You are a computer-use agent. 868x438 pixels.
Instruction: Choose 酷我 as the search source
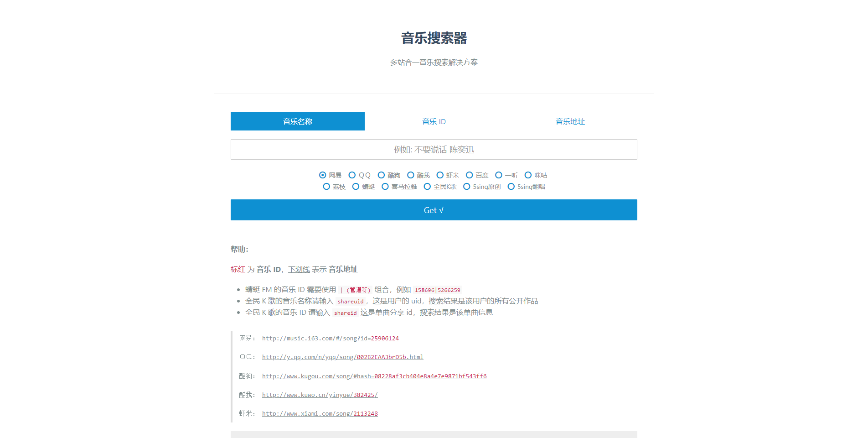pyautogui.click(x=411, y=175)
